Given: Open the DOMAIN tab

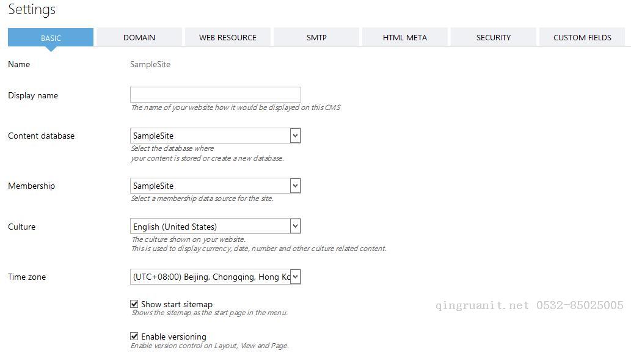Looking at the screenshot, I should (x=139, y=37).
